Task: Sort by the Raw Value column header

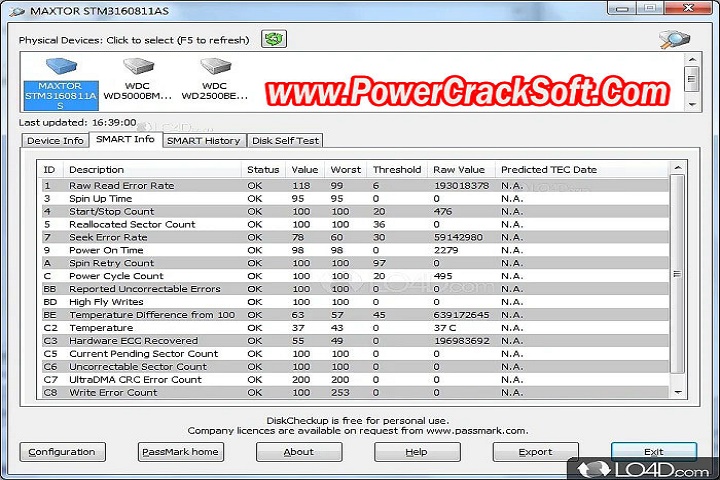Action: (459, 170)
